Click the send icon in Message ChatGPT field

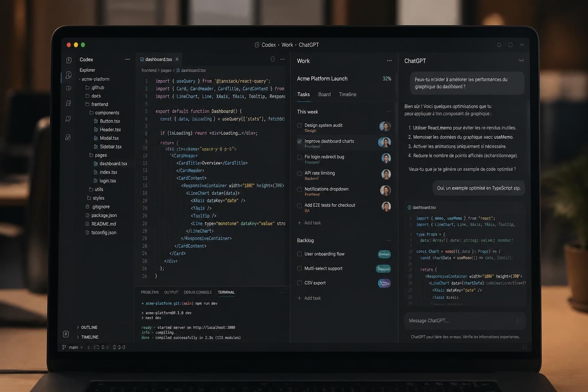pos(519,321)
